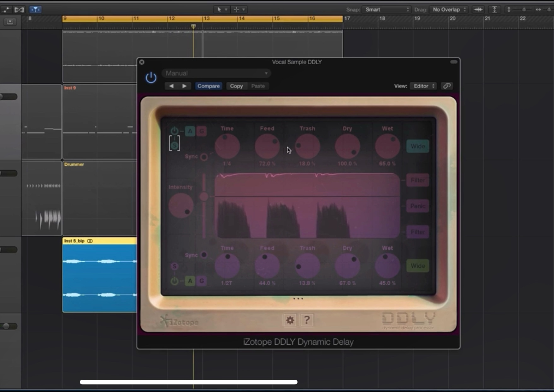Open the Manual preset dropdown
Viewport: 554px width, 392px height.
tap(216, 73)
